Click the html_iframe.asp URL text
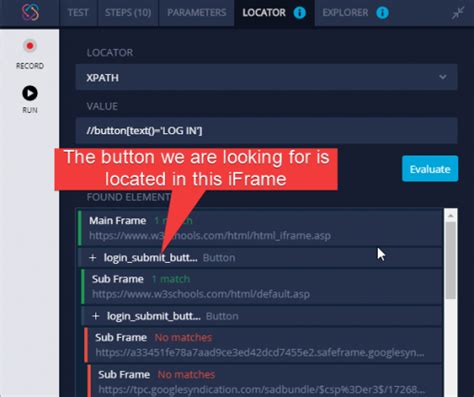The width and height of the screenshot is (474, 397). 210,236
